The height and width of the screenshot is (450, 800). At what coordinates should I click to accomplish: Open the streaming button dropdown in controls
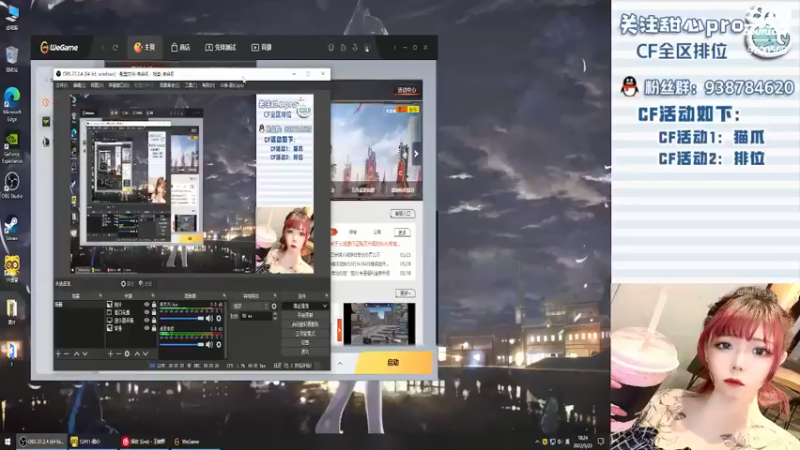pos(324,306)
